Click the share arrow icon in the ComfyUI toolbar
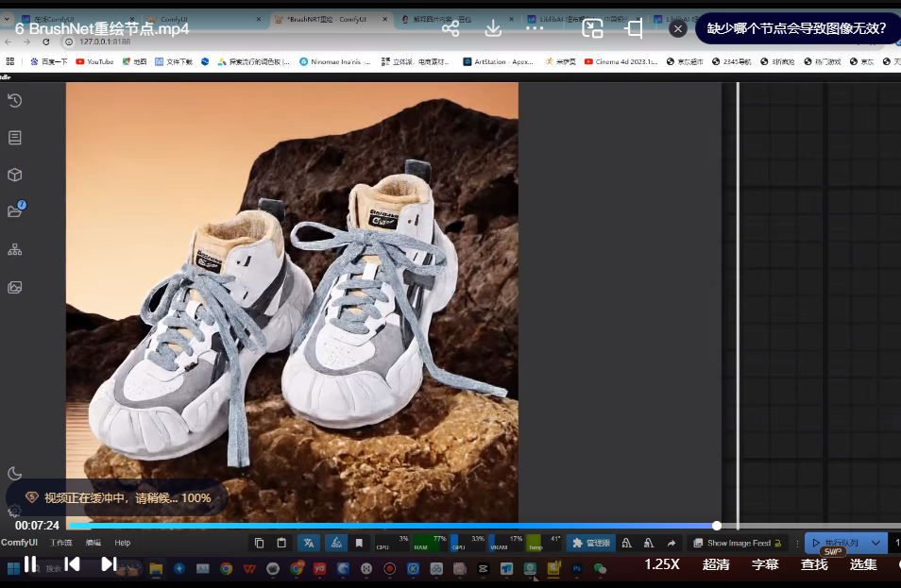The height and width of the screenshot is (588, 901). coord(671,543)
